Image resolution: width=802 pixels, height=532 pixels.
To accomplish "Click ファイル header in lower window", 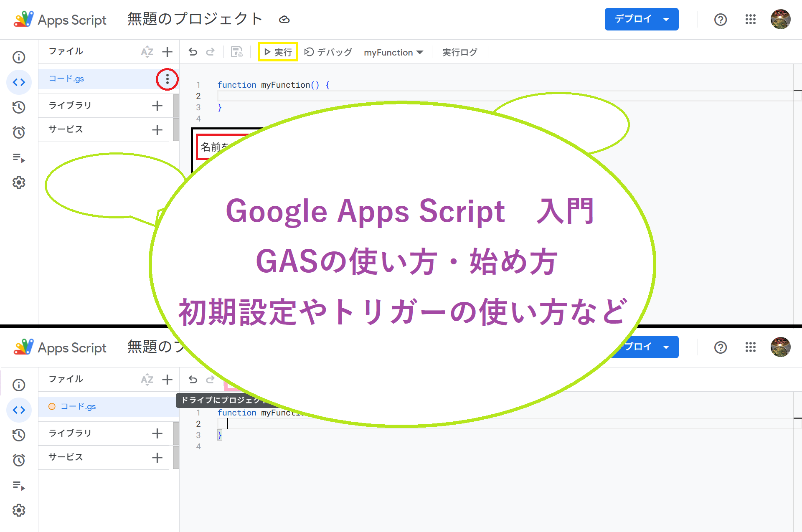I will (66, 379).
